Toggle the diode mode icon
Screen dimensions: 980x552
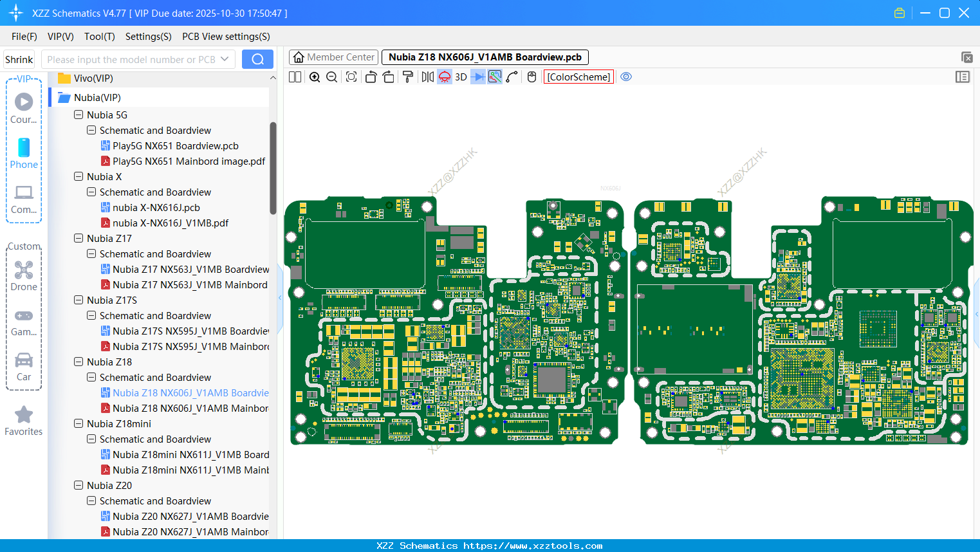pyautogui.click(x=478, y=77)
